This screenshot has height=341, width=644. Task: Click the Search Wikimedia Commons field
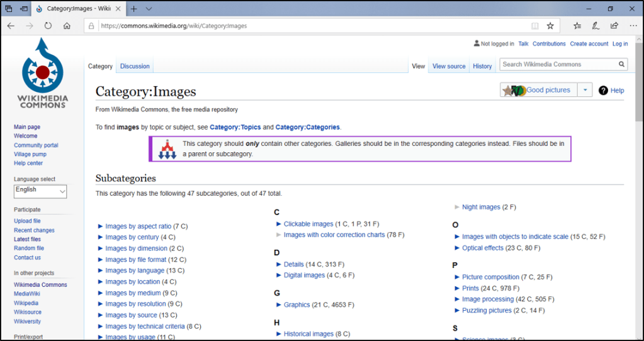point(558,64)
